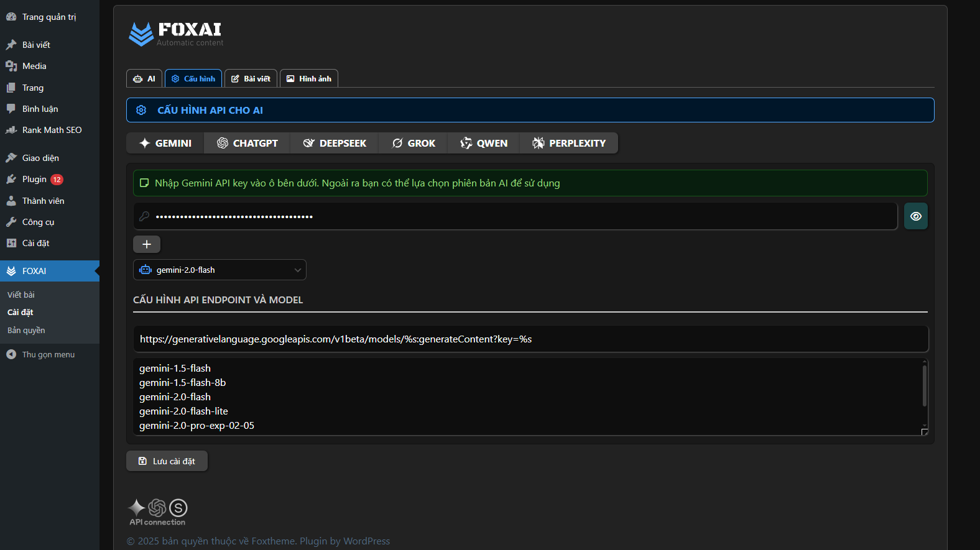This screenshot has width=980, height=550.
Task: Click the key icon in API field
Action: (x=144, y=216)
